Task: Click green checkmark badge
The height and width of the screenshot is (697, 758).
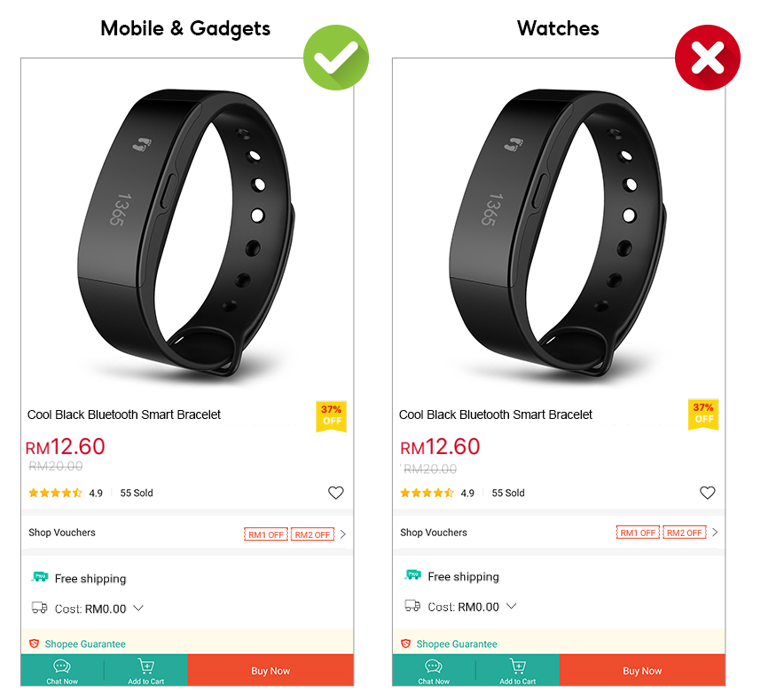Action: [336, 58]
